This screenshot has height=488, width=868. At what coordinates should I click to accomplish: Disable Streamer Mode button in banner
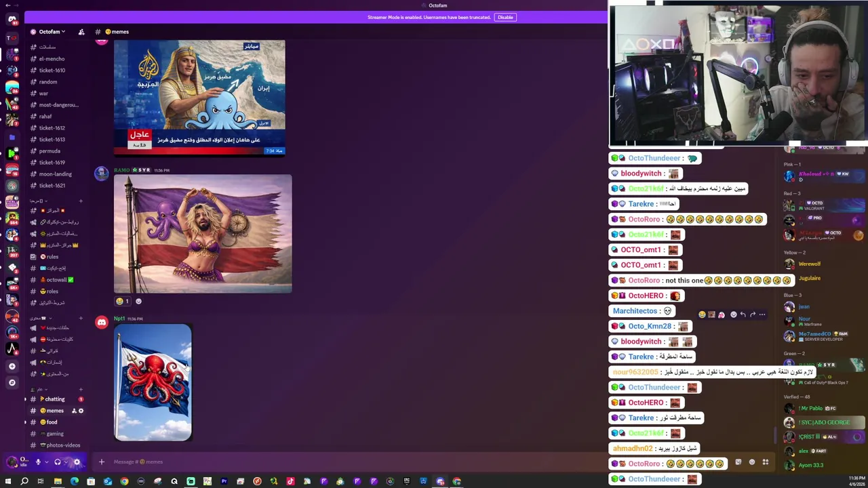point(505,17)
